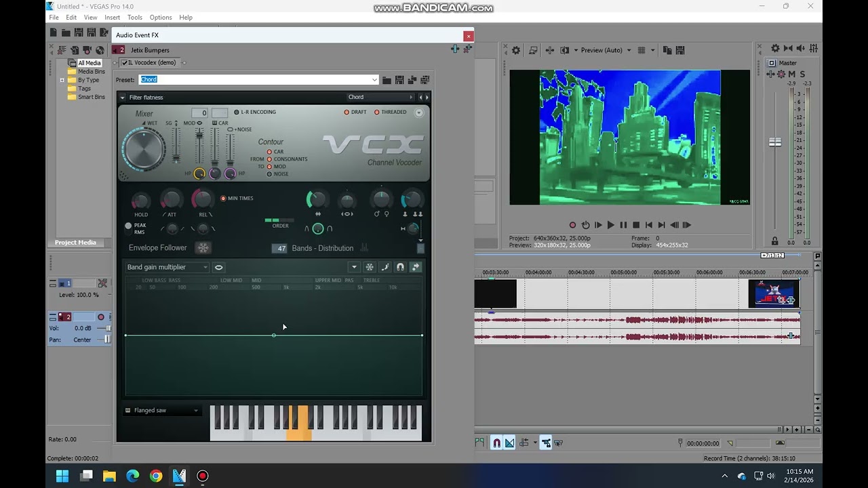The width and height of the screenshot is (868, 488).
Task: Select the CONSONANTS contour radio button
Action: pos(269,159)
